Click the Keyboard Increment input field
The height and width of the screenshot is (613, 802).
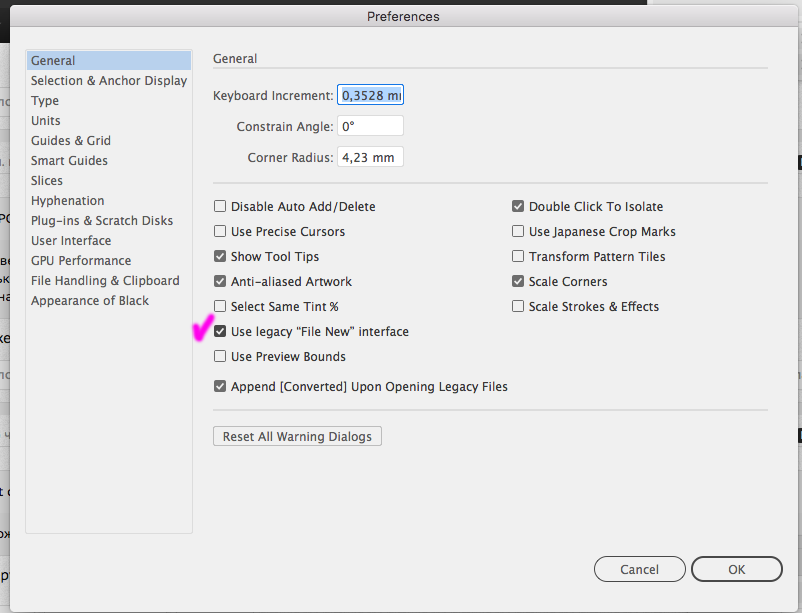tap(370, 96)
